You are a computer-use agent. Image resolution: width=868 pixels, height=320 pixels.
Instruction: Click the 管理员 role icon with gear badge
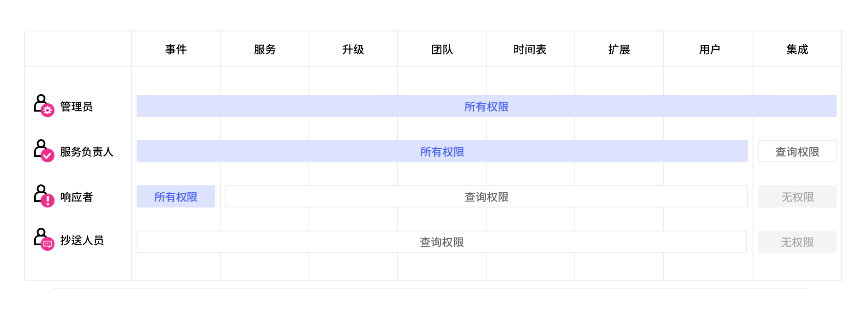44,106
